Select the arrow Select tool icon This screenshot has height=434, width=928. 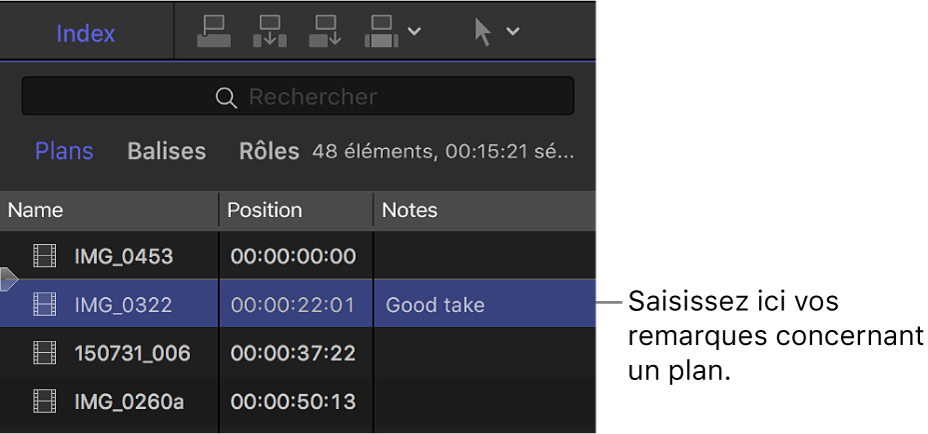[482, 32]
